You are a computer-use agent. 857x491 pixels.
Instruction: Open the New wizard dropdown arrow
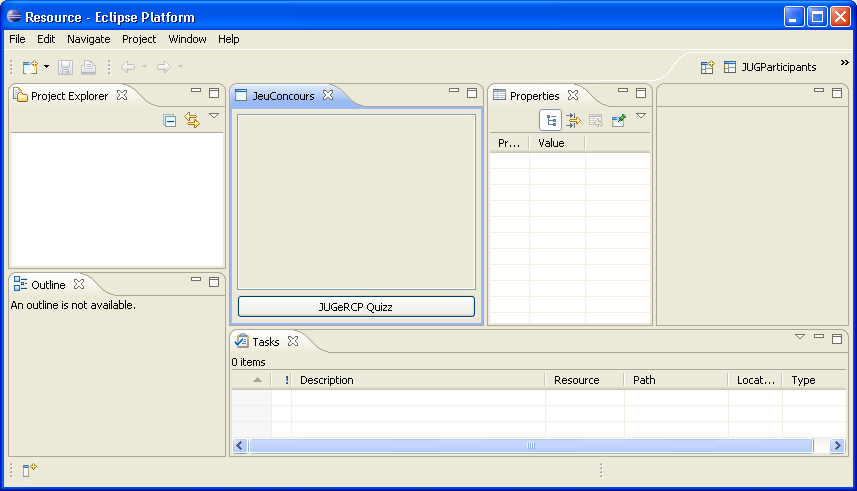46,67
